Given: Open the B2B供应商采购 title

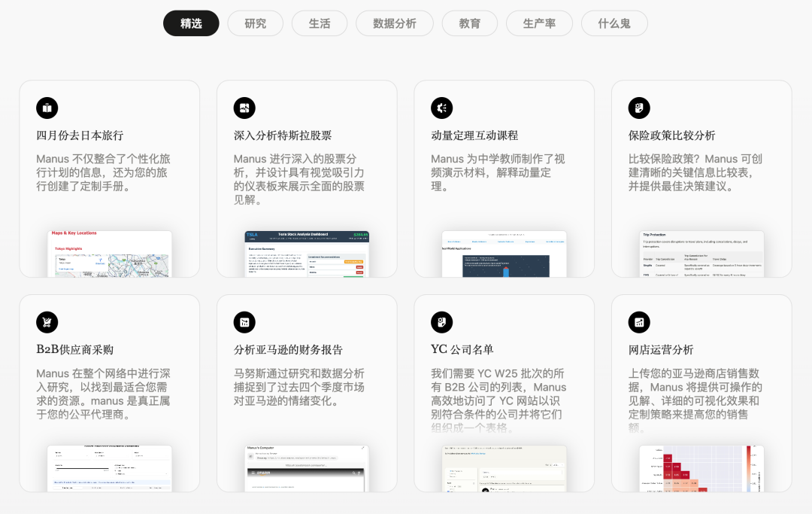Looking at the screenshot, I should tap(74, 350).
